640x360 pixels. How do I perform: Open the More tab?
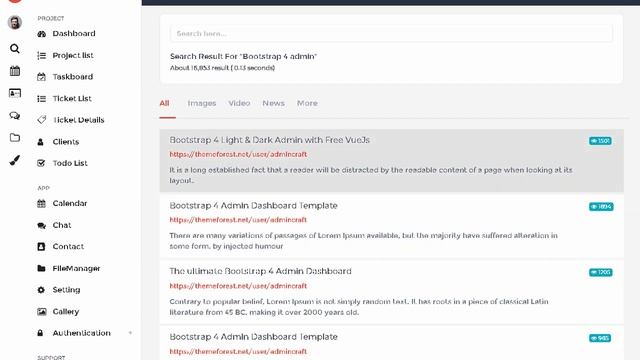coord(307,103)
